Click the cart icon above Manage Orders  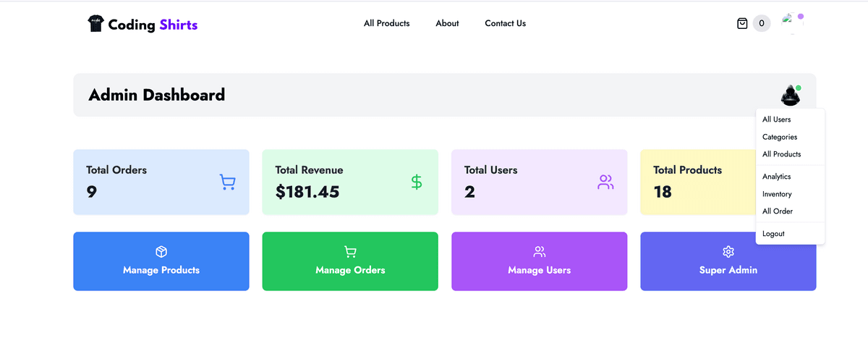click(x=350, y=251)
